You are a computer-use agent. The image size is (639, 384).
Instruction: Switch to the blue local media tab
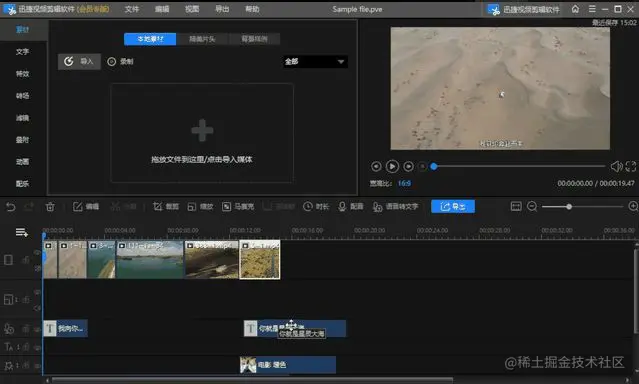pyautogui.click(x=150, y=39)
